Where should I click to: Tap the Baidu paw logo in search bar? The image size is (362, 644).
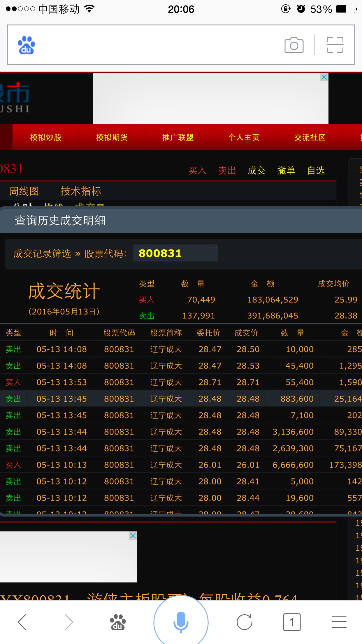[x=26, y=45]
